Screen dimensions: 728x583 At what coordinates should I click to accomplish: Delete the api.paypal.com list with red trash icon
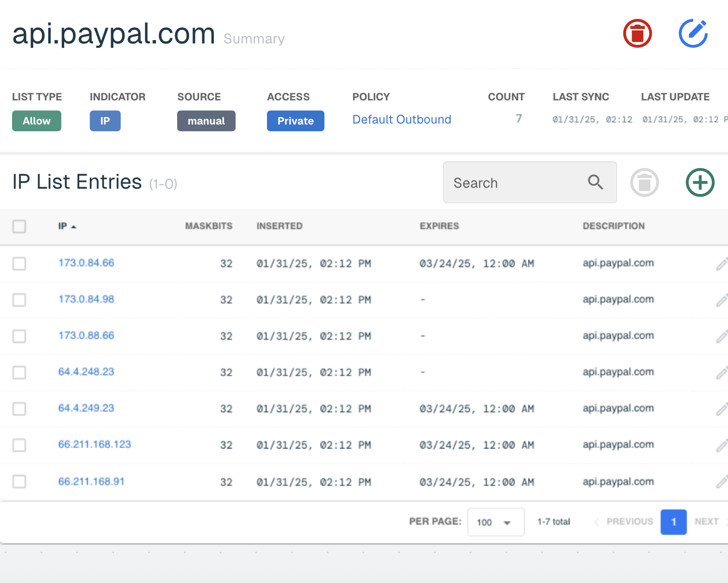coord(637,33)
